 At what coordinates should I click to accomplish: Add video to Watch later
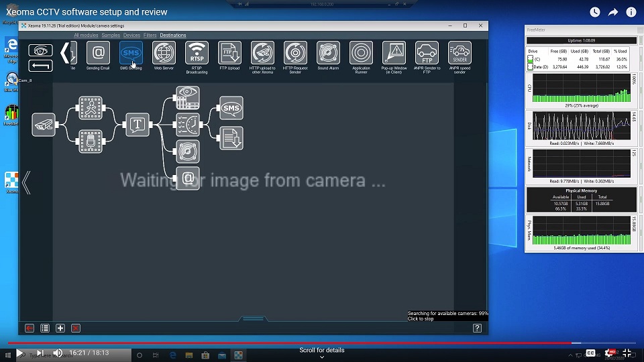tap(595, 12)
